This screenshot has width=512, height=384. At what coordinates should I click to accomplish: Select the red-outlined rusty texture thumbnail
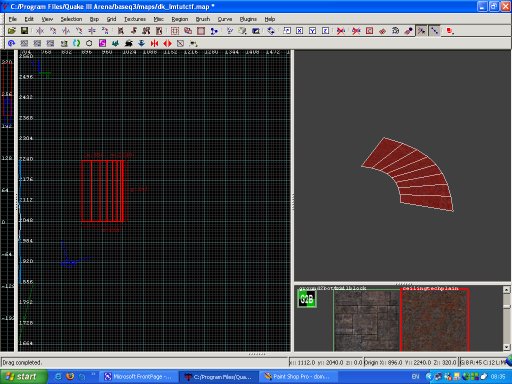[x=435, y=320]
